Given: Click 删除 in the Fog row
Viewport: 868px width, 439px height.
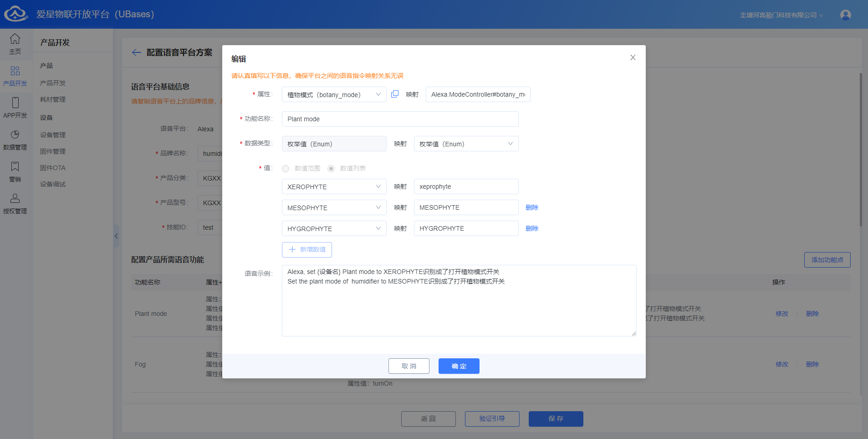Looking at the screenshot, I should tap(812, 364).
